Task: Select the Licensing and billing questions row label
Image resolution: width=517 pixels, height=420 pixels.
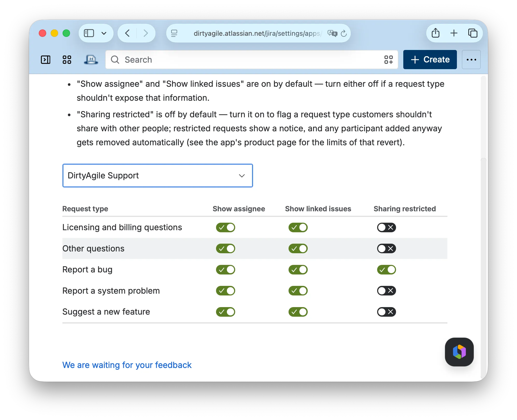Action: tap(122, 227)
